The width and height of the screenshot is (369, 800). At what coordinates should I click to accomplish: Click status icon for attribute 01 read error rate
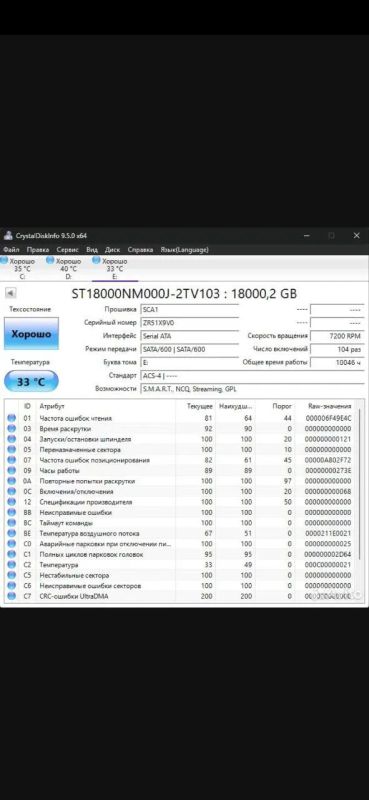pos(11,418)
